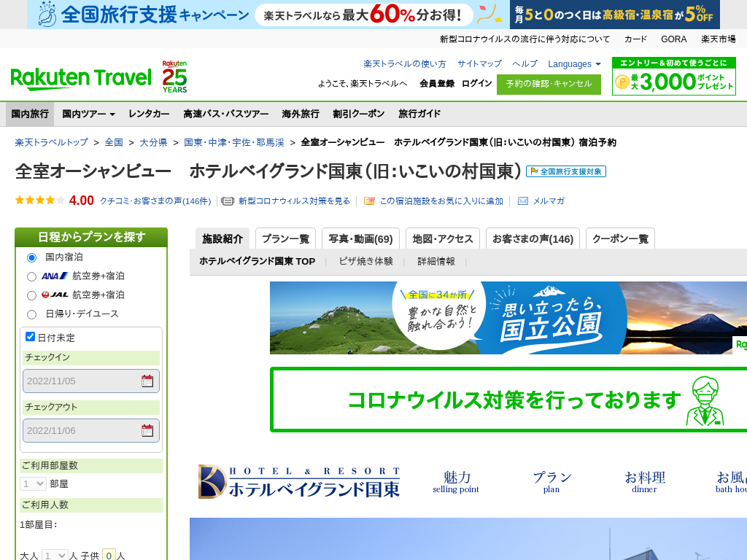This screenshot has width=747, height=560.
Task: Open カード link in top bar
Action: point(635,39)
